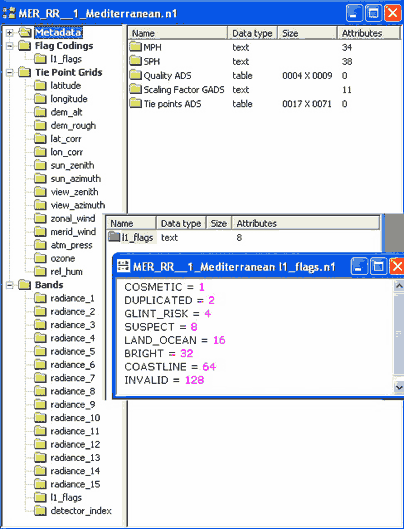The image size is (404, 529).
Task: Select radiance_7 band folder icon
Action: click(x=40, y=378)
